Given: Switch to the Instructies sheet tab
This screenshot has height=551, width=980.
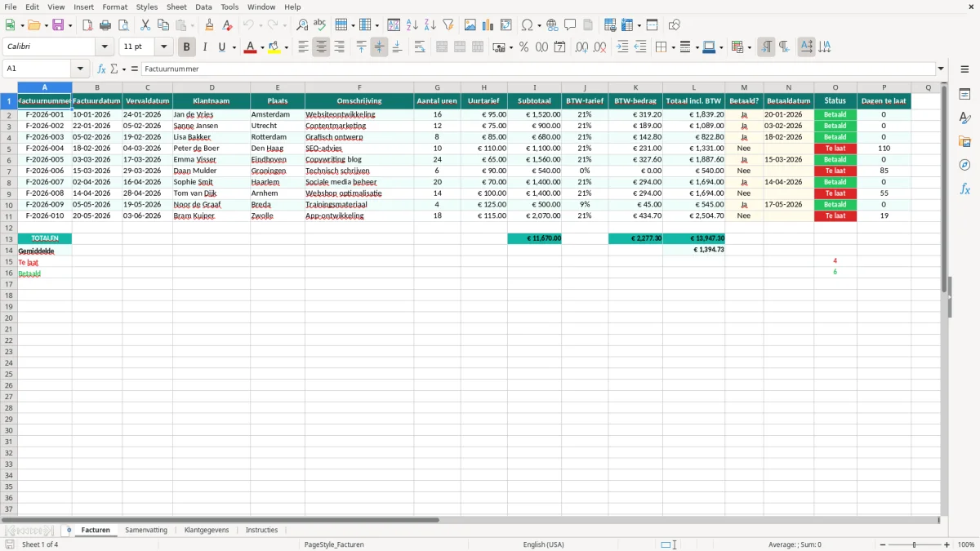Looking at the screenshot, I should click(262, 530).
